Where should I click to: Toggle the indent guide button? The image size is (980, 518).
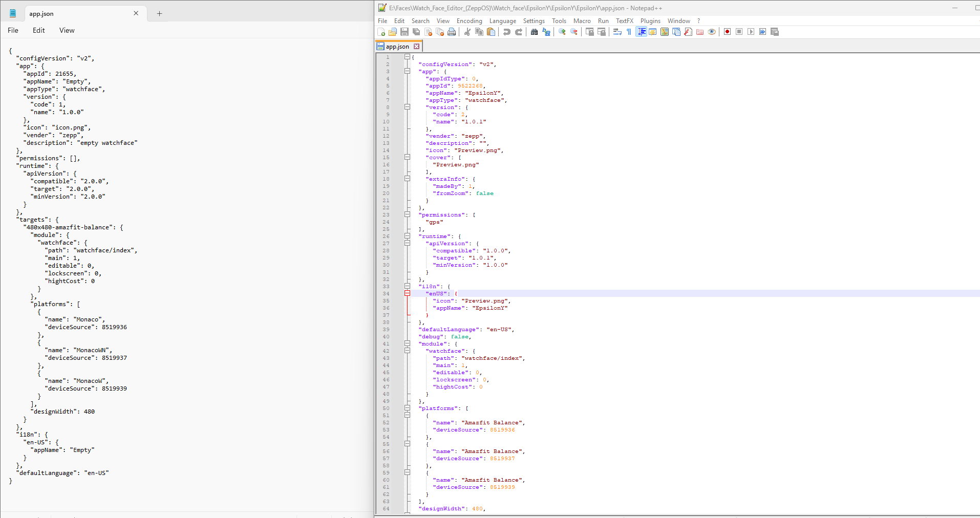(641, 32)
